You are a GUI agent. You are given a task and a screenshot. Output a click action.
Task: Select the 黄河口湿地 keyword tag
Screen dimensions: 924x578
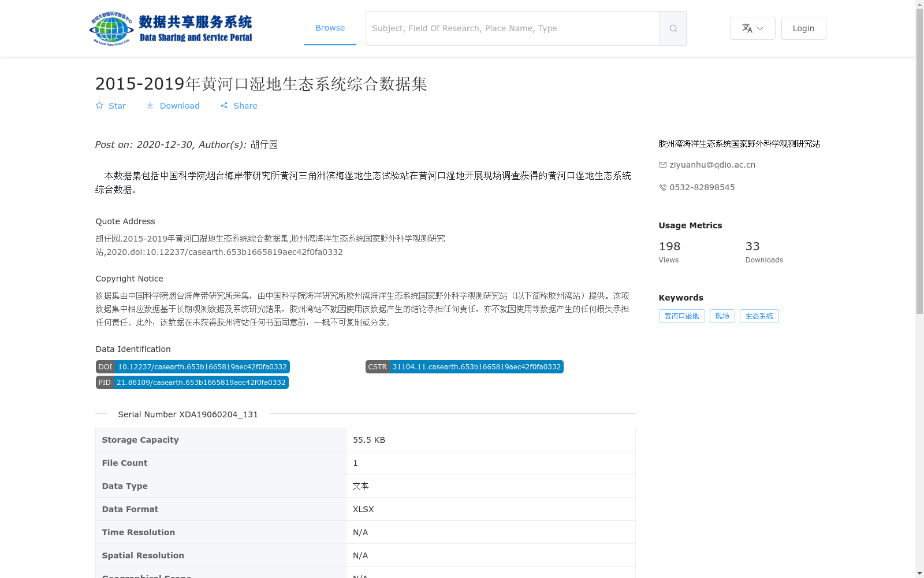[681, 316]
